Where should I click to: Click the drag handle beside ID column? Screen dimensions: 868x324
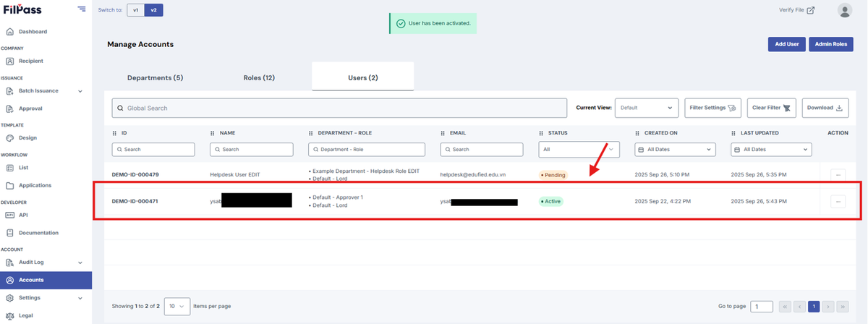click(x=114, y=133)
